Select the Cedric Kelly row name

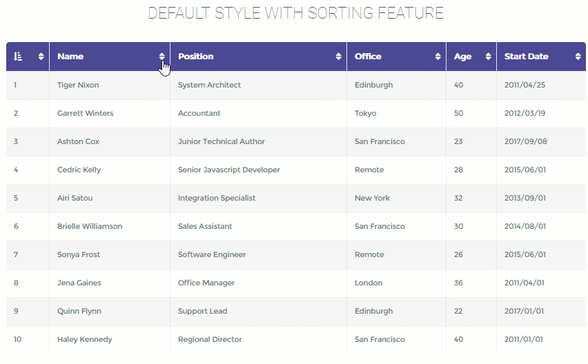point(79,170)
